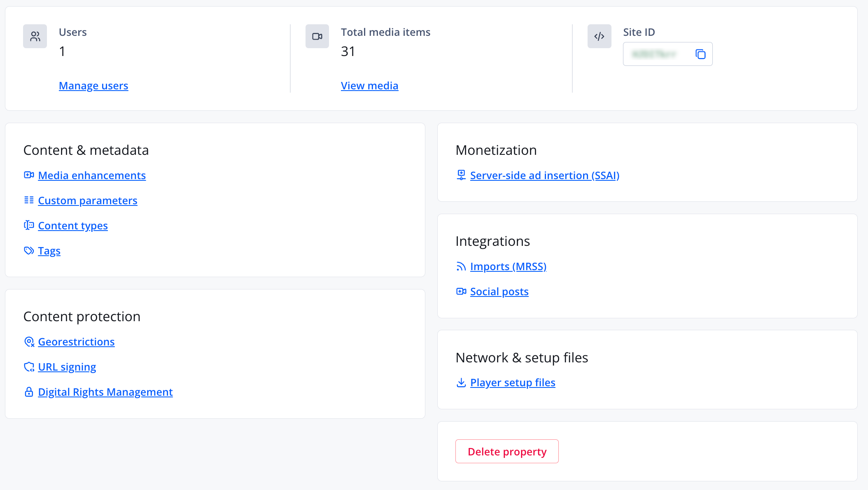The width and height of the screenshot is (868, 490).
Task: Click the Georestrictions location icon
Action: [29, 342]
